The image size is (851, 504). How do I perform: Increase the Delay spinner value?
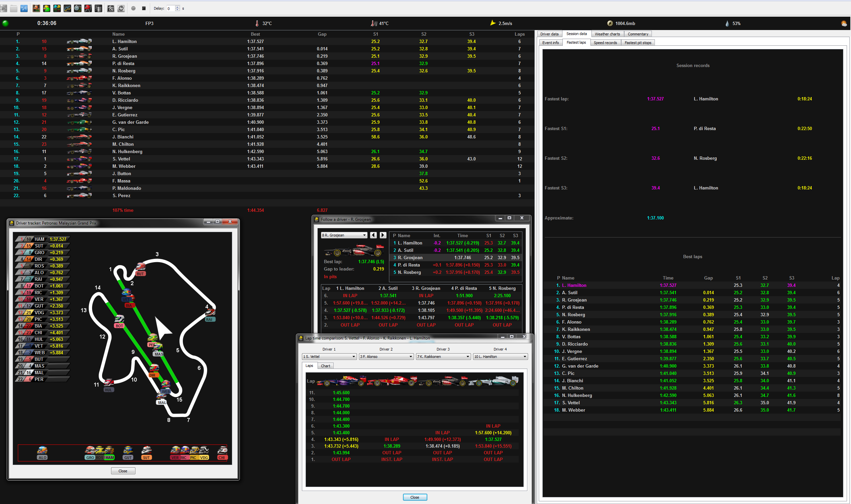pyautogui.click(x=177, y=7)
